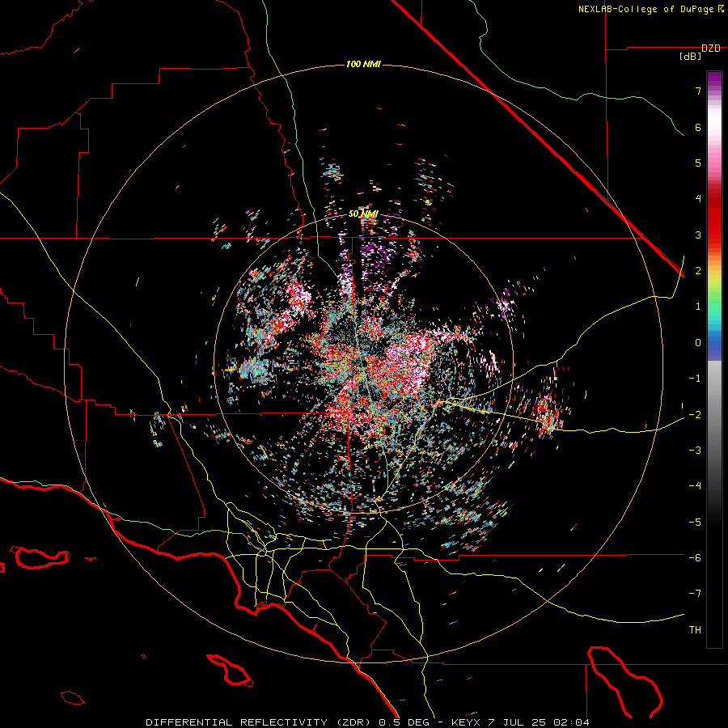Click the 50 NMI range ring label

363,214
